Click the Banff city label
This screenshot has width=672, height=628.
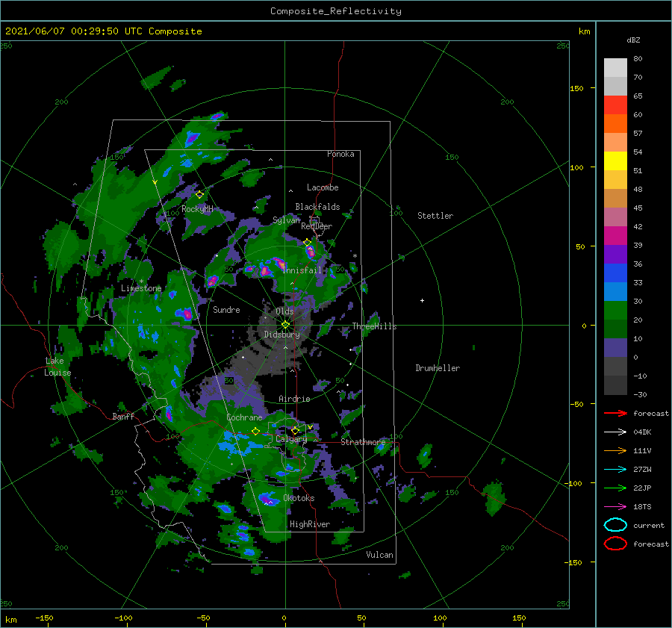pos(123,416)
